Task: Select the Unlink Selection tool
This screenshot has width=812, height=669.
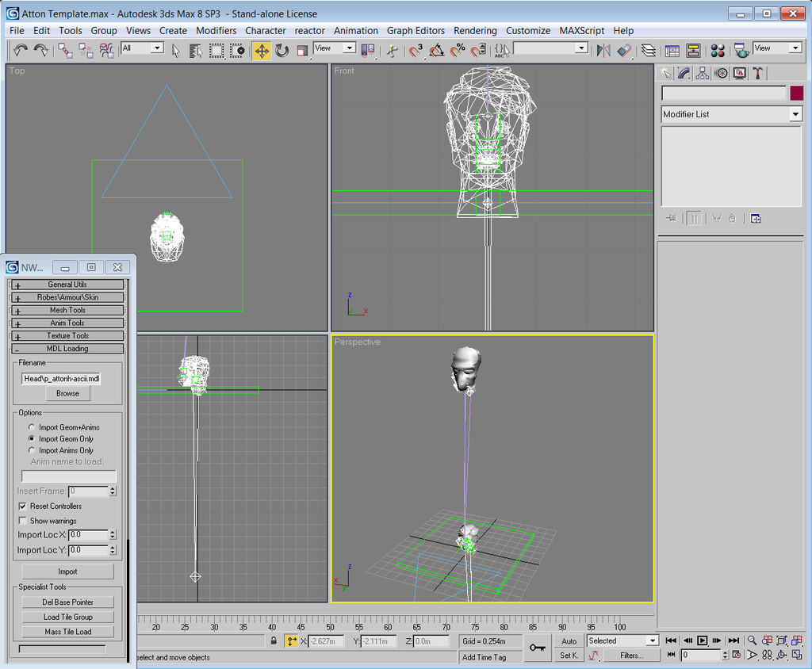Action: pyautogui.click(x=86, y=50)
